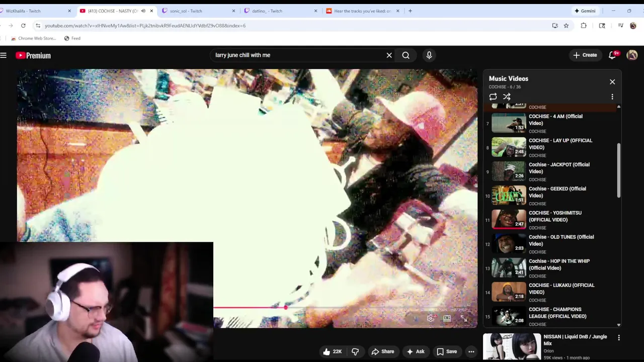This screenshot has height=362, width=644.
Task: Open a new browser tab
Action: 410,11
